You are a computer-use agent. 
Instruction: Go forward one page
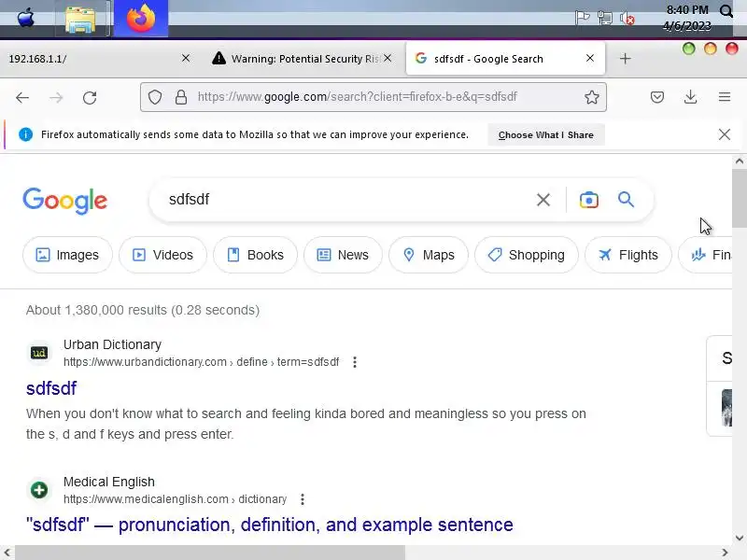[56, 98]
